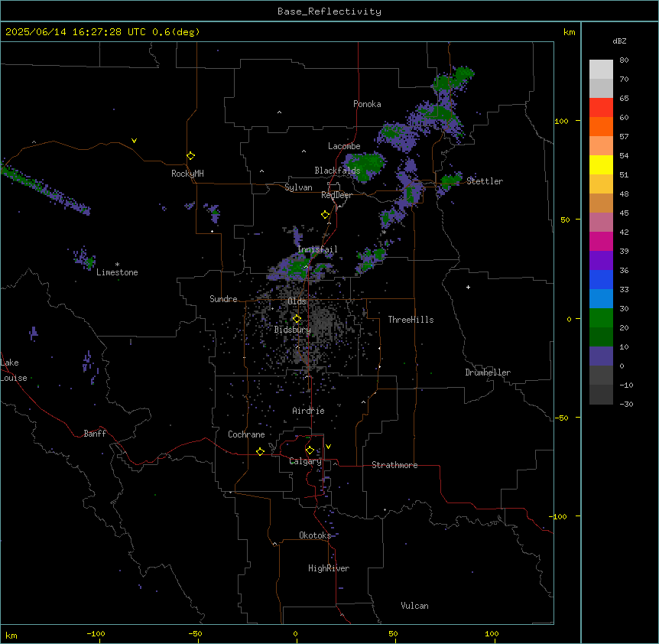659x644 pixels.
Task: Click the 100 tick on the right axis
Action: [x=561, y=121]
